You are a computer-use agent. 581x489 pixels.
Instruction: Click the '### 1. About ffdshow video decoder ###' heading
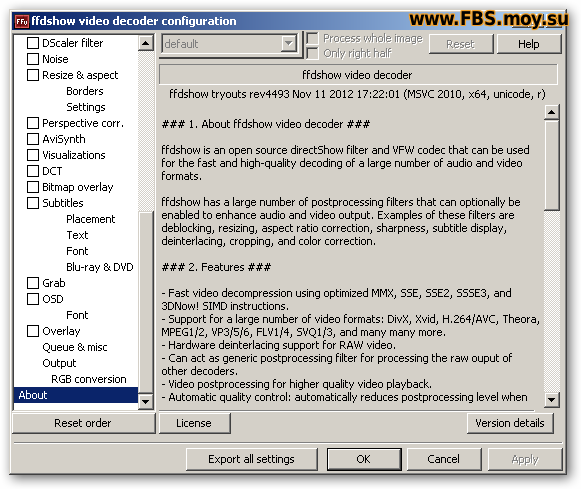(x=265, y=124)
